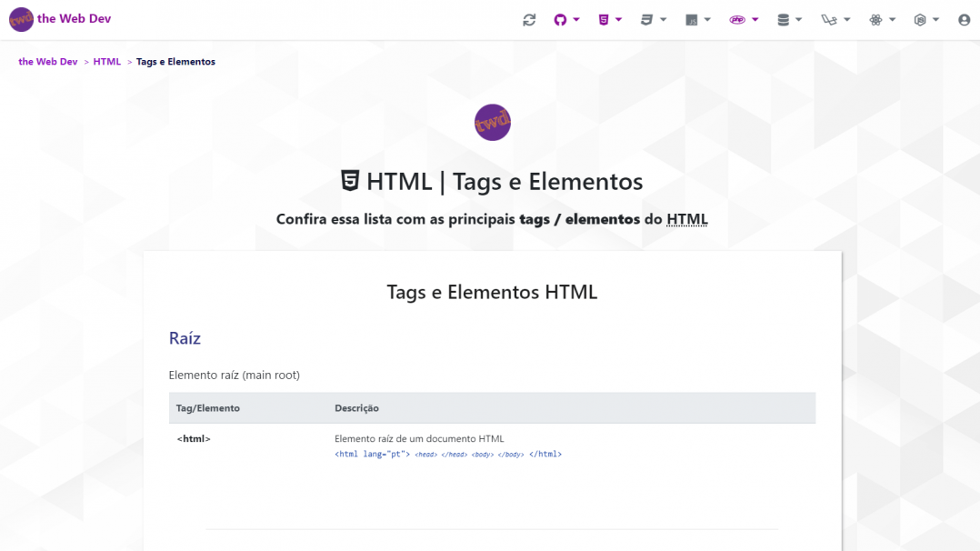Image resolution: width=980 pixels, height=551 pixels.
Task: Select the underlined HTML text in the subtitle
Action: (x=686, y=218)
